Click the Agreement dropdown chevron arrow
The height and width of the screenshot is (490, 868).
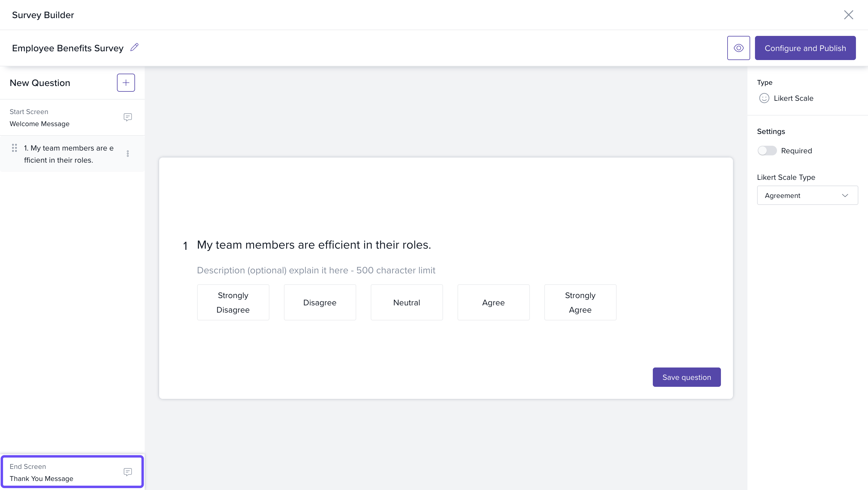[x=845, y=195]
